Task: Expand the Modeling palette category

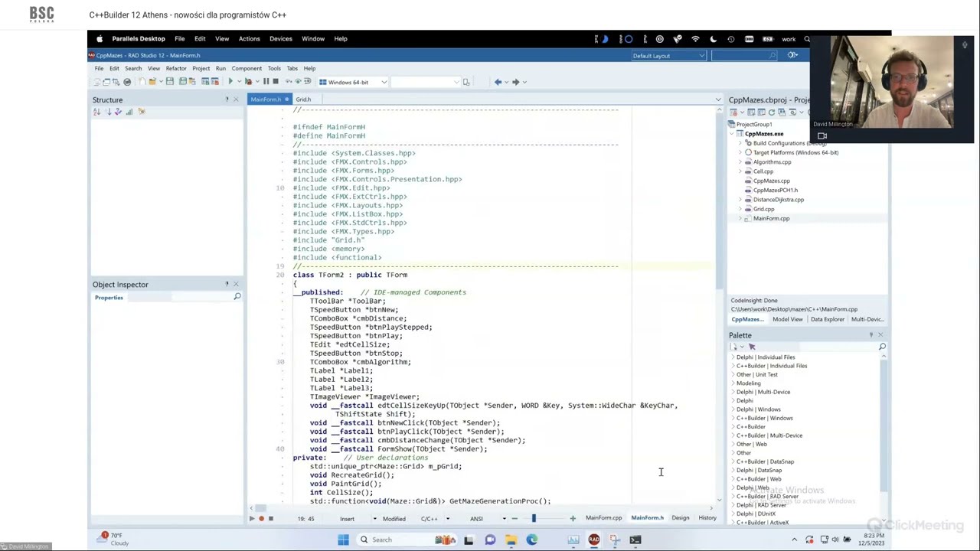Action: (733, 383)
